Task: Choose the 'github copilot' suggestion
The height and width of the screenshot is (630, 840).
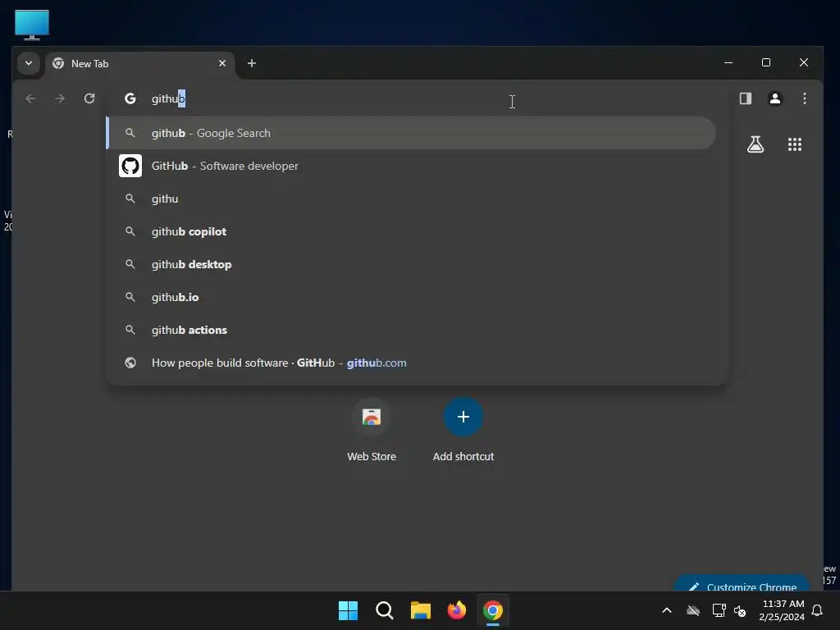Action: point(411,231)
